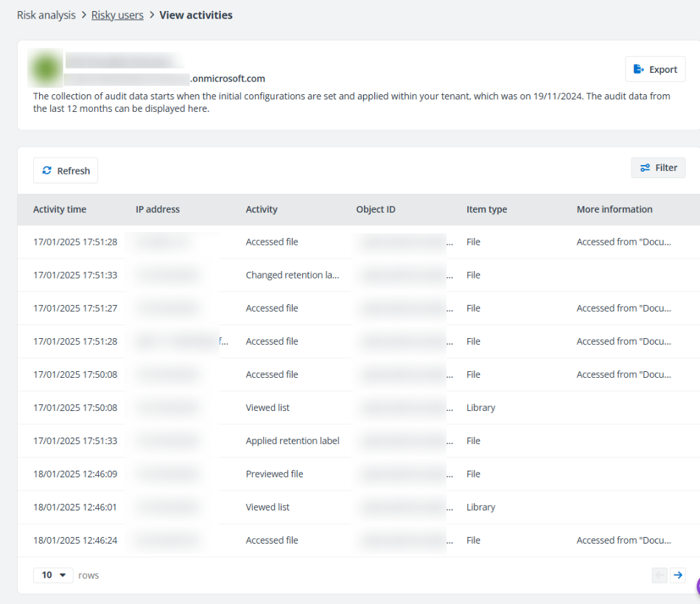Select the Activity time column header
Viewport: 700px width, 604px height.
(x=60, y=209)
